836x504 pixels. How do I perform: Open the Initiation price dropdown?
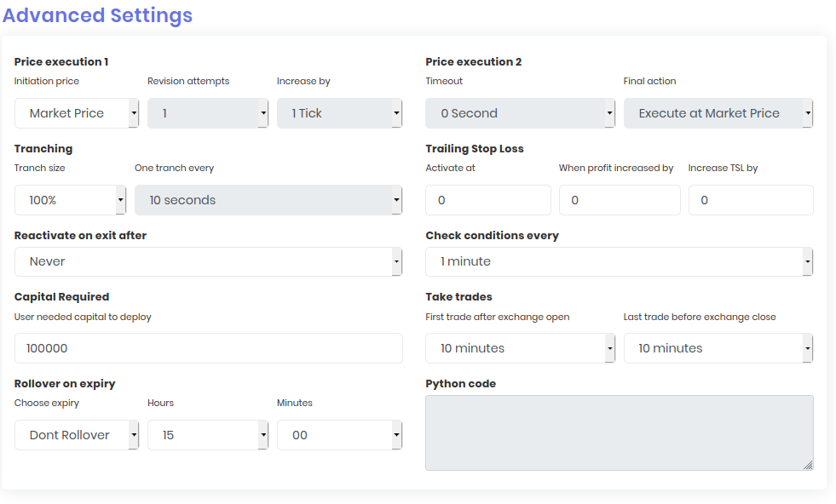click(77, 113)
